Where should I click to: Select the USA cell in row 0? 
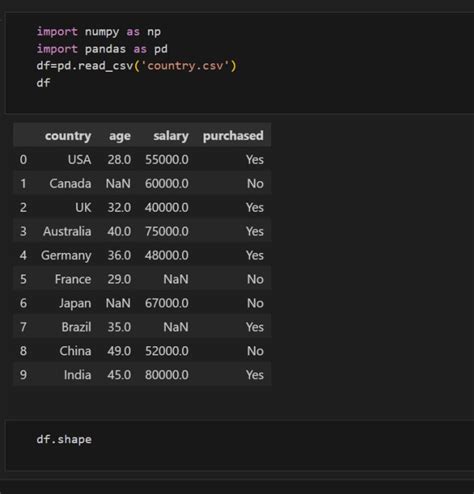[x=79, y=160]
